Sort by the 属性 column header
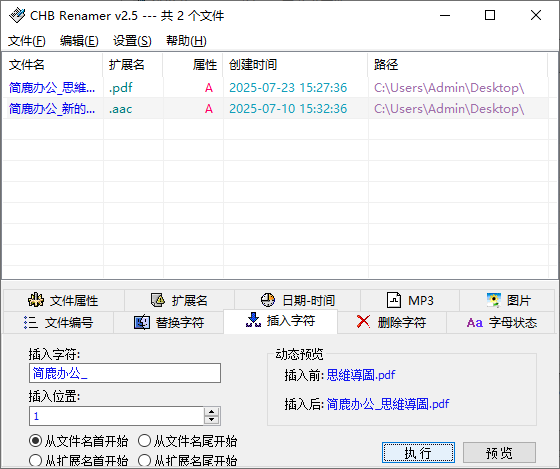This screenshot has width=560, height=469. [193, 65]
